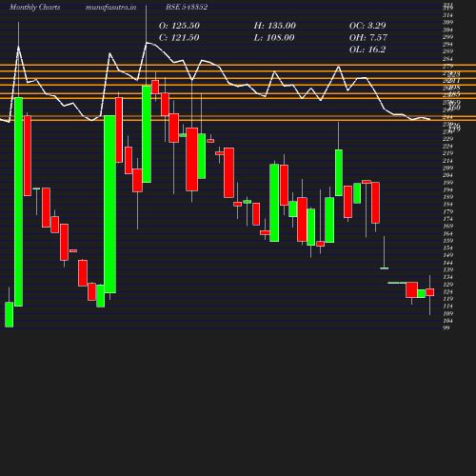Click the 224 price axis label
Screen dimensions: 476x476
click(x=447, y=147)
